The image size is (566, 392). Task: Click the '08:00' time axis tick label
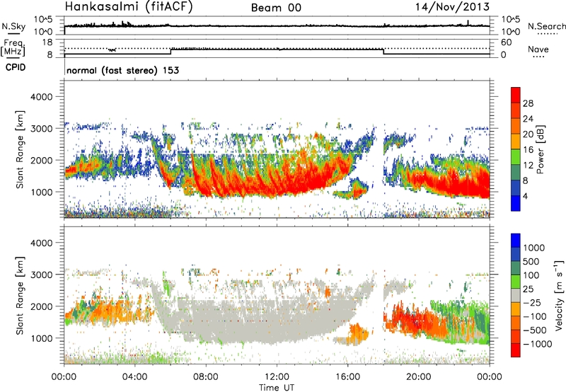pyautogui.click(x=206, y=377)
